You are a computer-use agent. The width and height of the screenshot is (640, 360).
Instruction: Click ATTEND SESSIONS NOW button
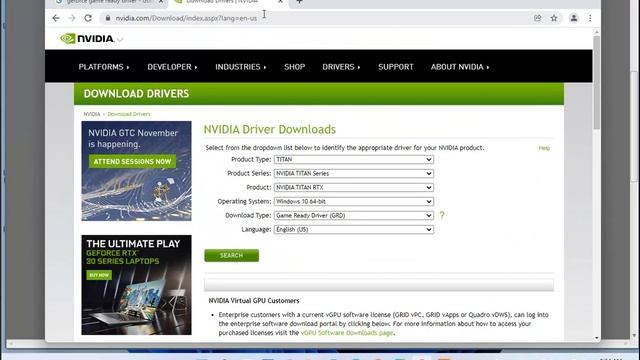132,162
